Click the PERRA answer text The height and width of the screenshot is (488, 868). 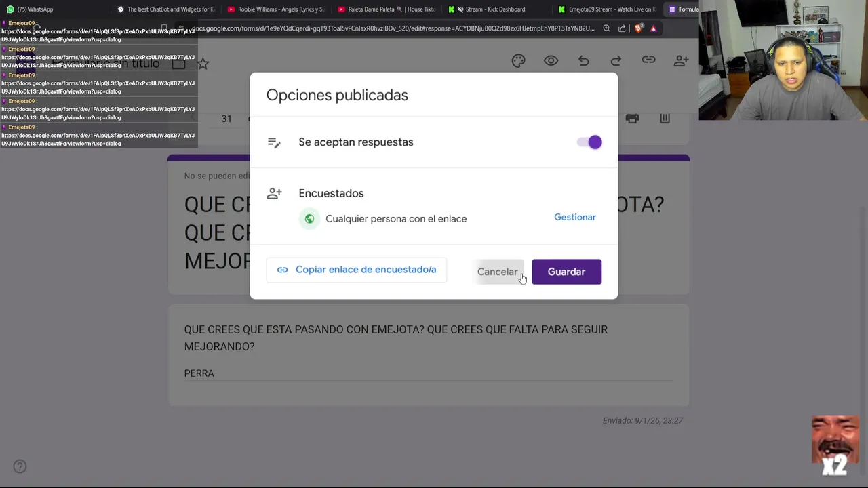[199, 373]
